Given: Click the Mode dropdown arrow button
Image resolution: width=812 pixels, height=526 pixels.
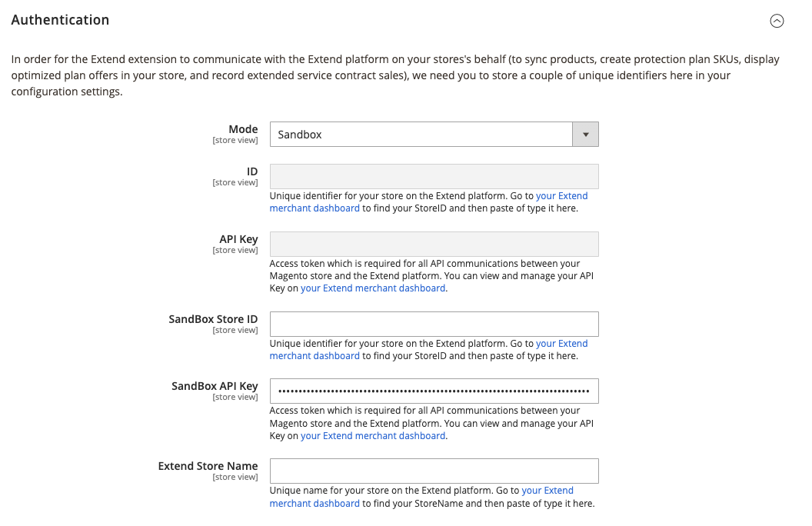Looking at the screenshot, I should point(586,135).
